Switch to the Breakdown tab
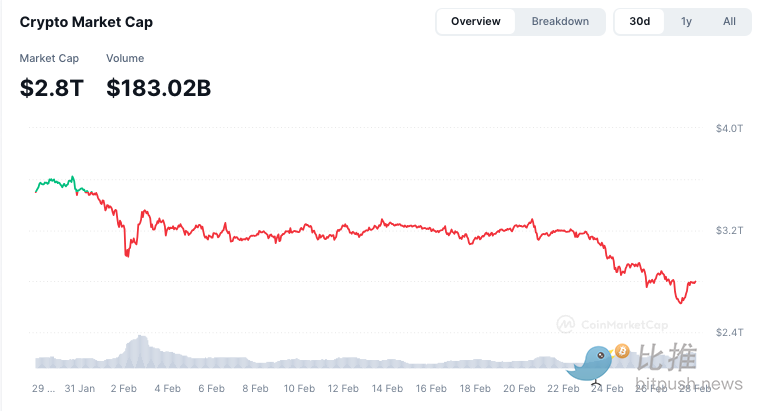The width and height of the screenshot is (763, 411). [x=560, y=21]
